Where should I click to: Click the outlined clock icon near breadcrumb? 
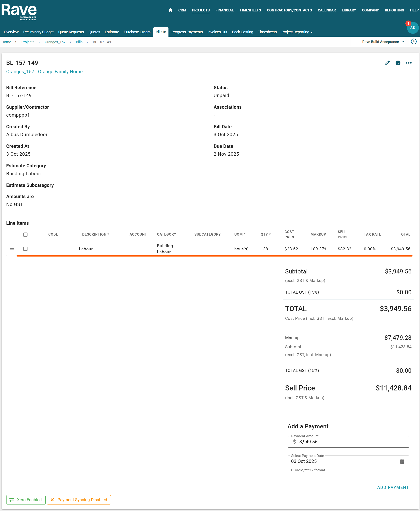[x=413, y=42]
